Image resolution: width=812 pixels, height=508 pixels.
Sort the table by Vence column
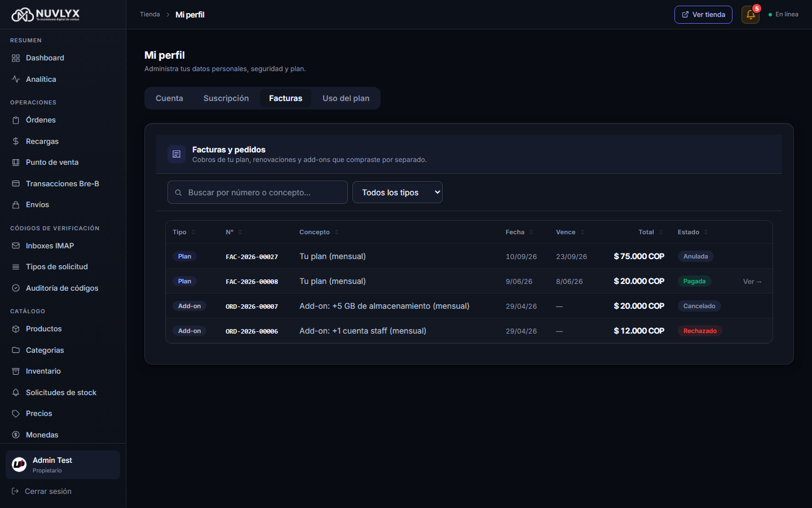(570, 233)
